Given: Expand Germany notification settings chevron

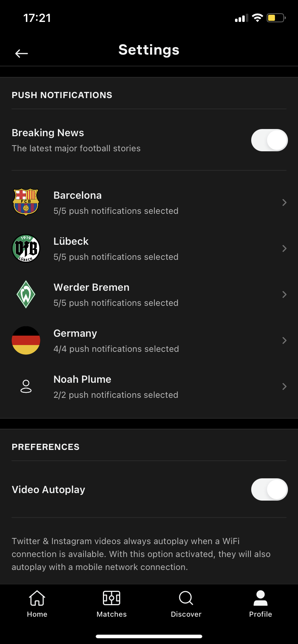Looking at the screenshot, I should [x=284, y=340].
